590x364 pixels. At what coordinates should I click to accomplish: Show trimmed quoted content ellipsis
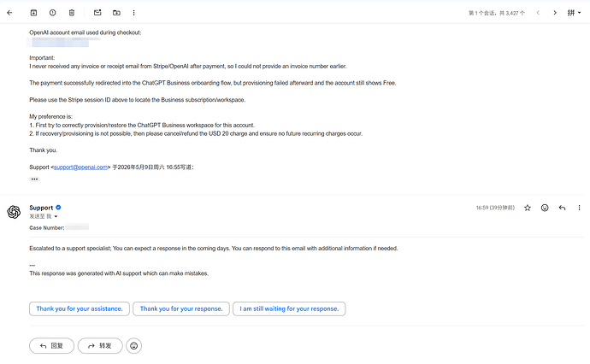[x=34, y=179]
